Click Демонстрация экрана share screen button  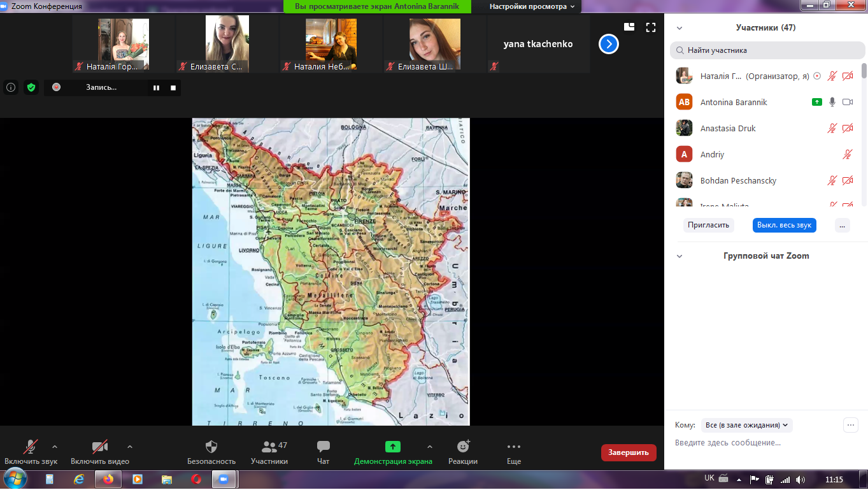tap(393, 452)
